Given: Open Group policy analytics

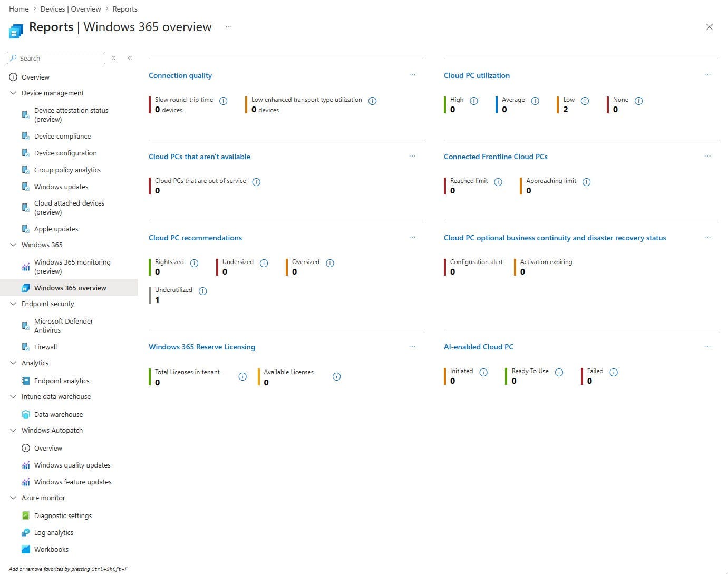Looking at the screenshot, I should click(67, 170).
